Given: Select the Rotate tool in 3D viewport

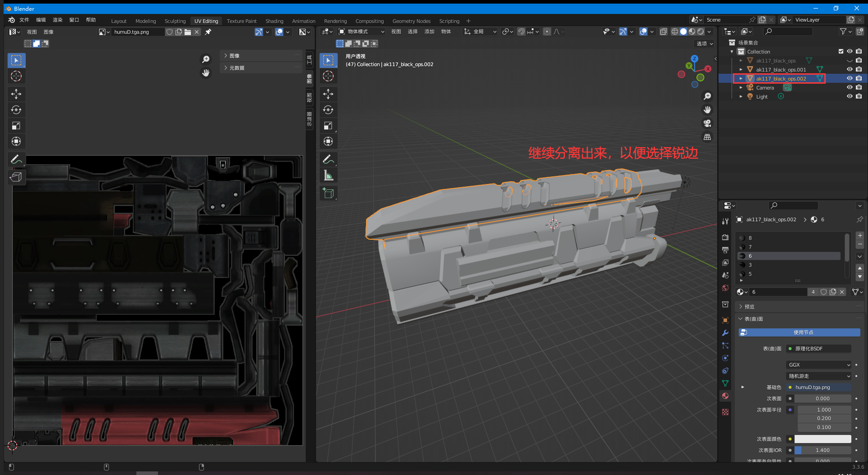Looking at the screenshot, I should [328, 110].
